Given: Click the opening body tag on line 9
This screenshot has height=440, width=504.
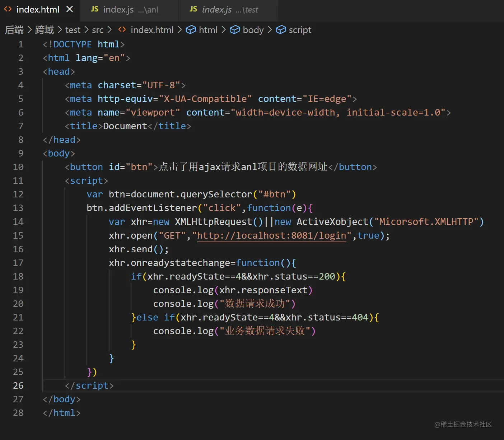Looking at the screenshot, I should pyautogui.click(x=59, y=153).
